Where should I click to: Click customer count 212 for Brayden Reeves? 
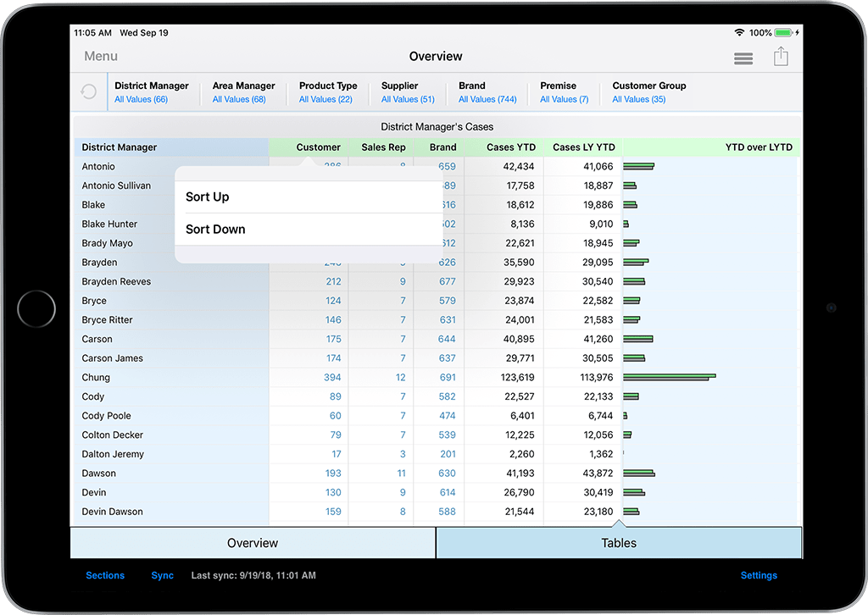pyautogui.click(x=333, y=281)
